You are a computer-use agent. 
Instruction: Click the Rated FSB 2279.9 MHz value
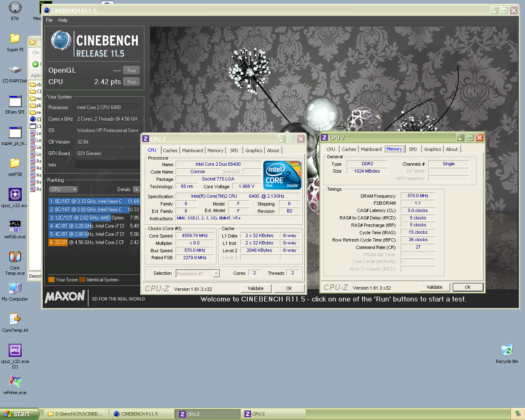coord(195,258)
